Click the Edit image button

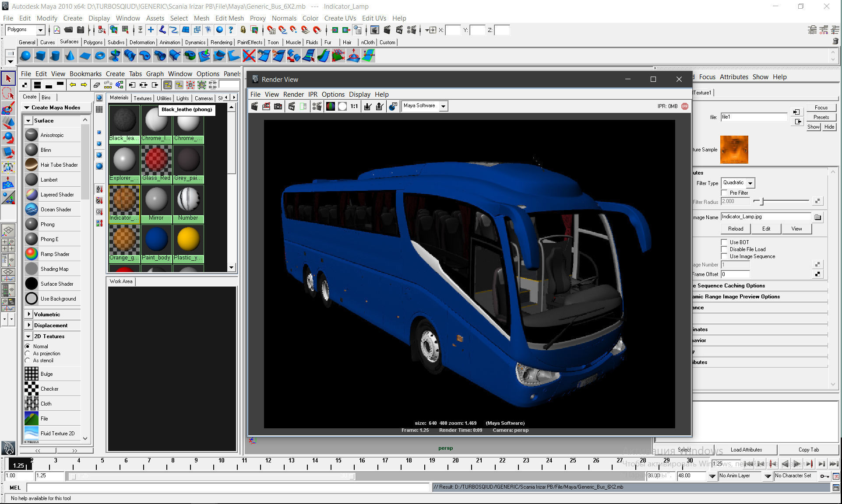click(x=766, y=229)
